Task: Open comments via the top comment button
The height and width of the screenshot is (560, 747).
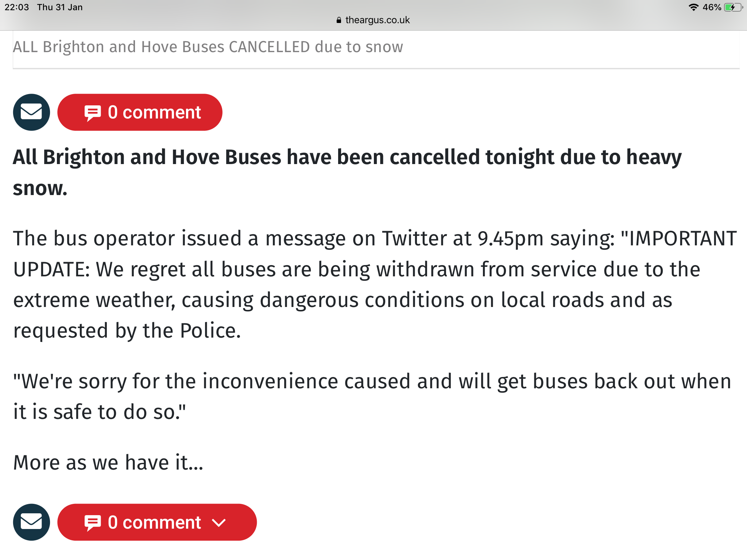Action: click(140, 112)
